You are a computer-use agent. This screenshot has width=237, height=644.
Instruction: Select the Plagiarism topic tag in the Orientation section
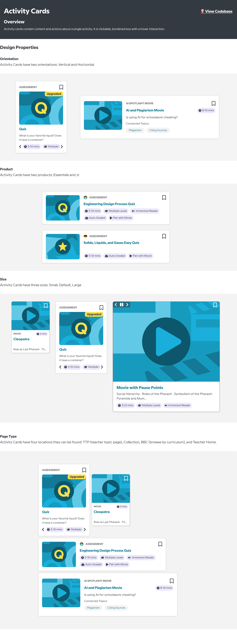[135, 130]
